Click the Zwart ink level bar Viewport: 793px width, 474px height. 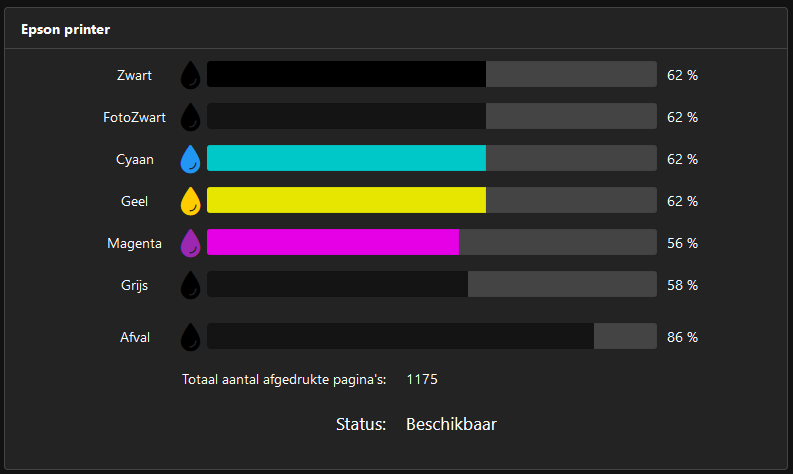click(x=431, y=75)
